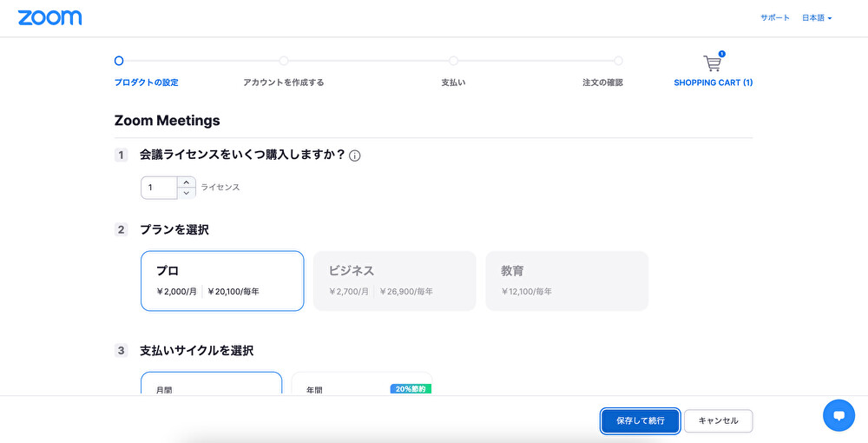Click the ￥20,100/毎年 price text
868x443 pixels.
tap(233, 291)
